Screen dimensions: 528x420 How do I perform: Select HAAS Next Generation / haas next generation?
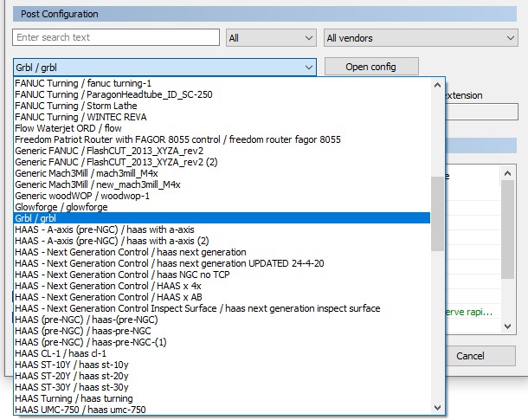click(x=222, y=252)
